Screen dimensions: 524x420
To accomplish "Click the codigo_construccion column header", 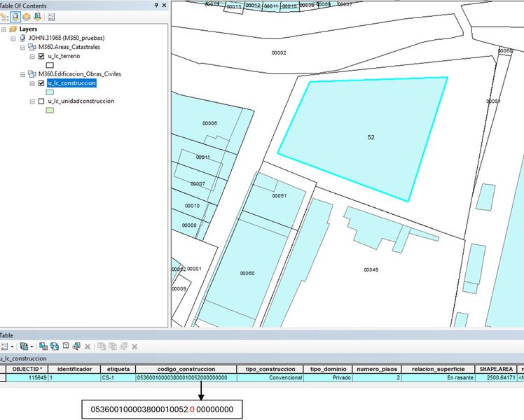I will [186, 370].
